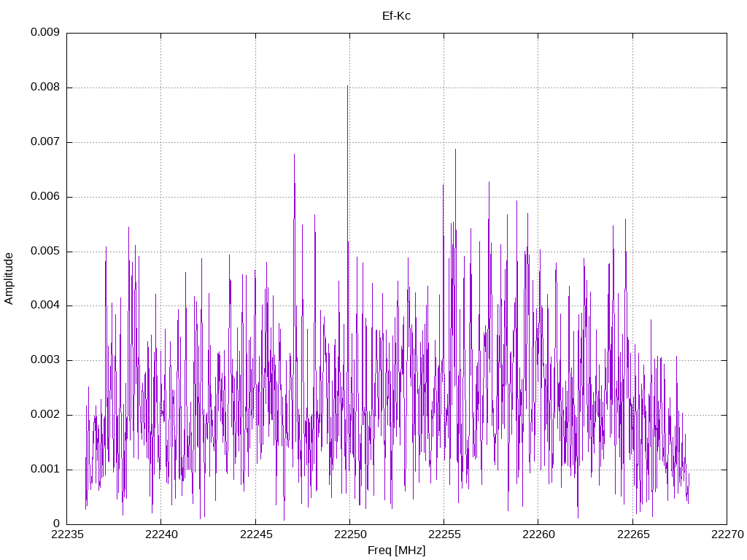Select the 'Amplitude' y-axis label
Viewport: 747px width, 560px height.
[9, 279]
